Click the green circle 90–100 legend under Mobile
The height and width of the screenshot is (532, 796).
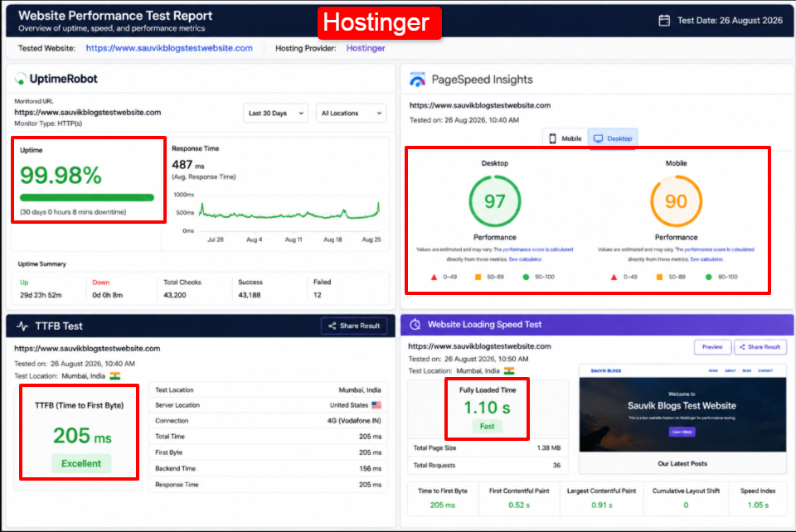click(708, 277)
